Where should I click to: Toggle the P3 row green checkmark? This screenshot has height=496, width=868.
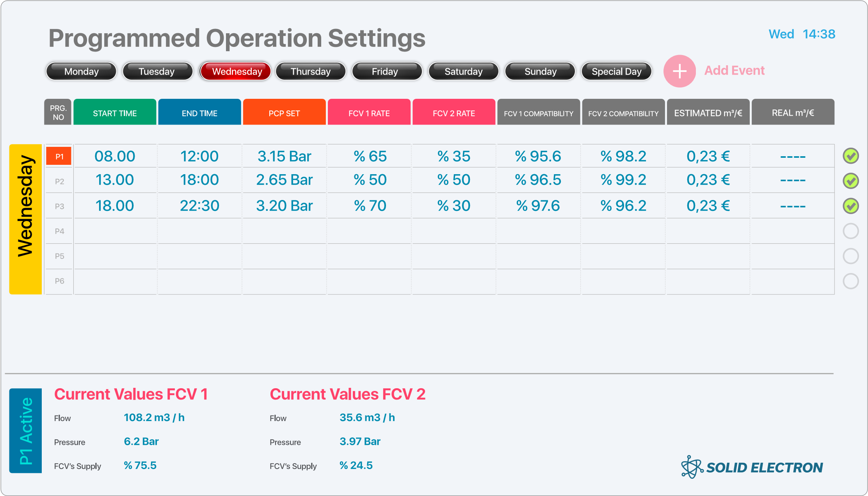[x=850, y=206]
